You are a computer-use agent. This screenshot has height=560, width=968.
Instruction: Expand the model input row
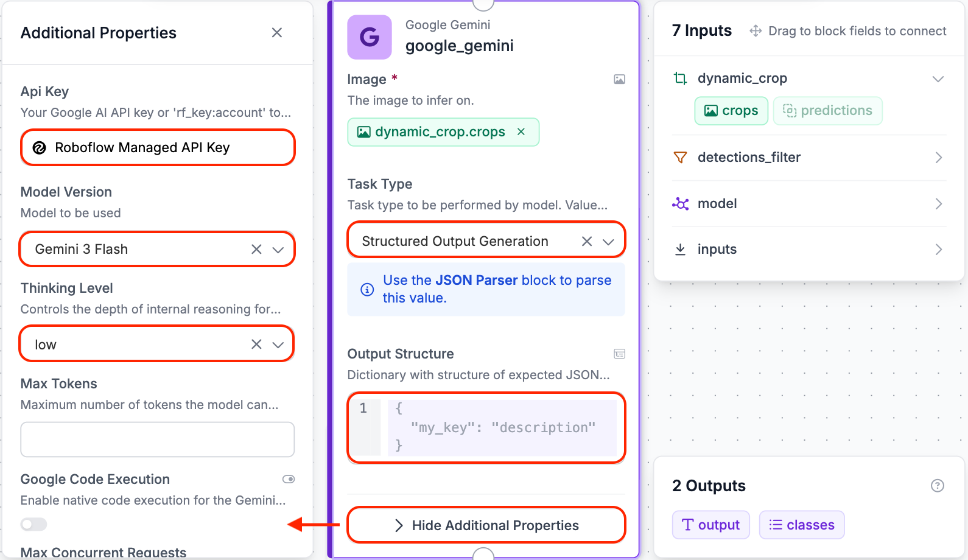(x=809, y=204)
